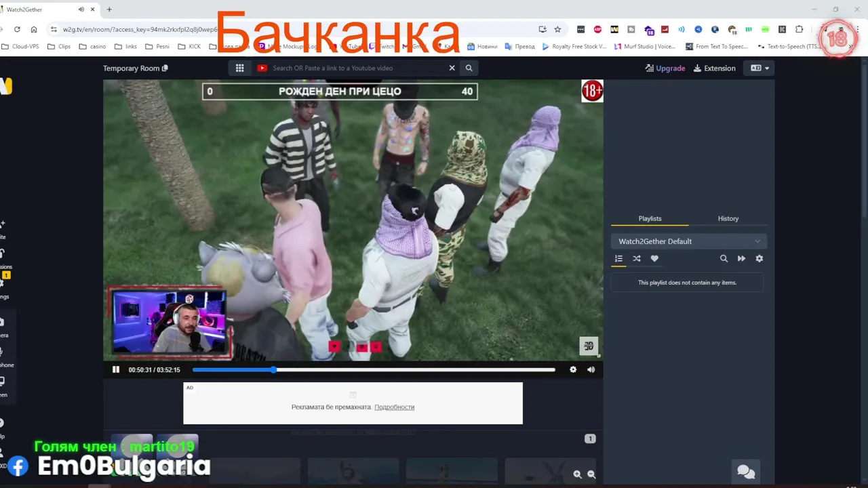Screen dimensions: 868x488
Task: Zoom out the thumbnails with magnifier minus
Action: (x=591, y=474)
